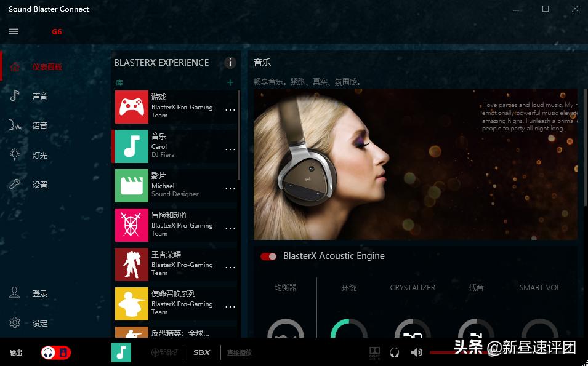Screen dimensions: 588x366
Task: Click the 登录 sign-in entry
Action: point(40,293)
